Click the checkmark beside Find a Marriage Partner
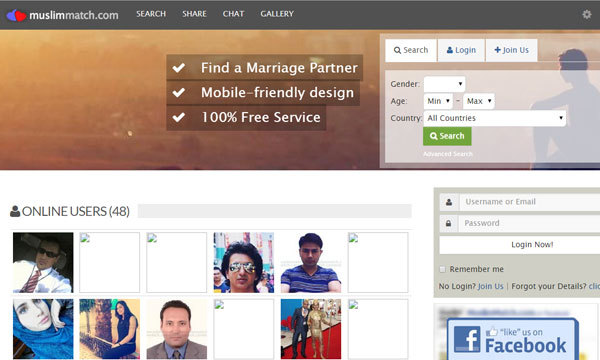The width and height of the screenshot is (600, 360). click(179, 68)
